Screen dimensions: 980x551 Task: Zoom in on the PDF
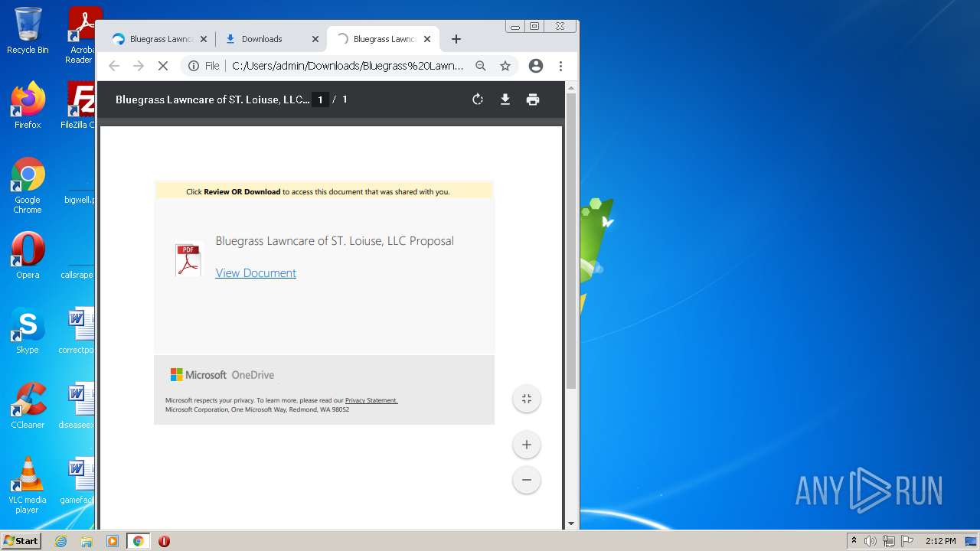527,445
